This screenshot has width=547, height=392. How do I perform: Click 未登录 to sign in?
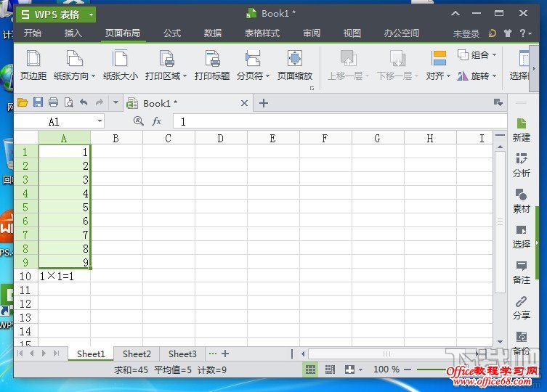tap(466, 33)
